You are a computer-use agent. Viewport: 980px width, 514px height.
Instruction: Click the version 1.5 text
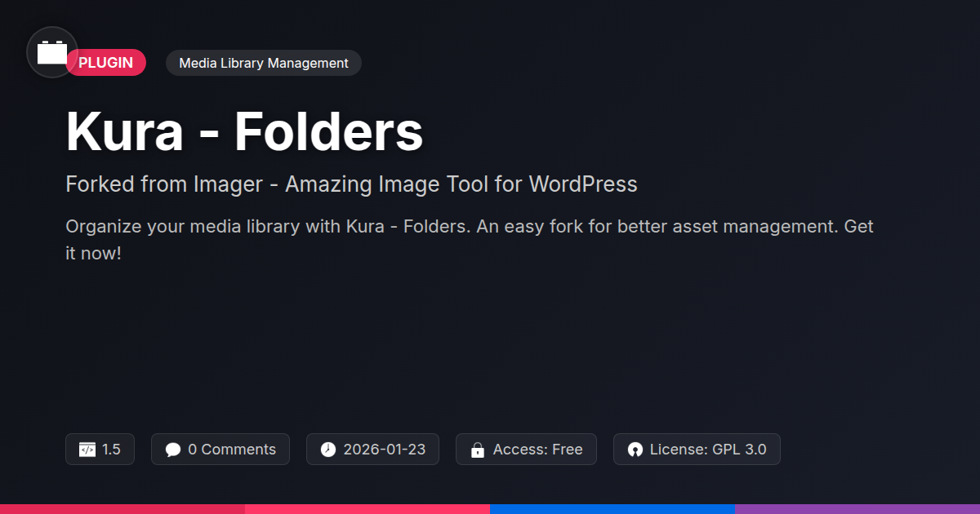[x=111, y=450]
